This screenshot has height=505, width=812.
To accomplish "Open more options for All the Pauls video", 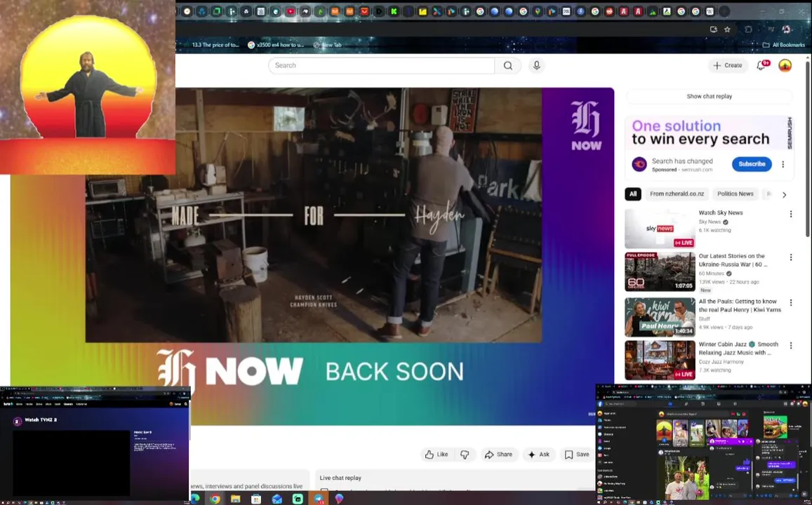I will (x=791, y=302).
